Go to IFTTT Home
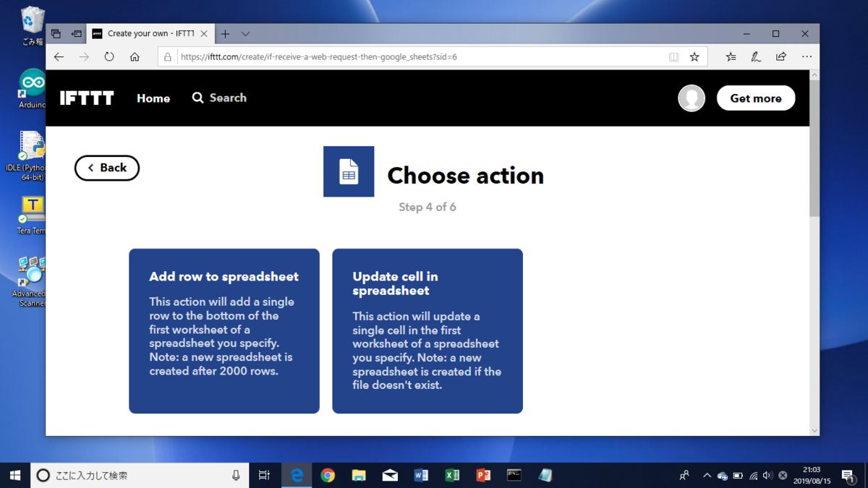 pos(153,98)
